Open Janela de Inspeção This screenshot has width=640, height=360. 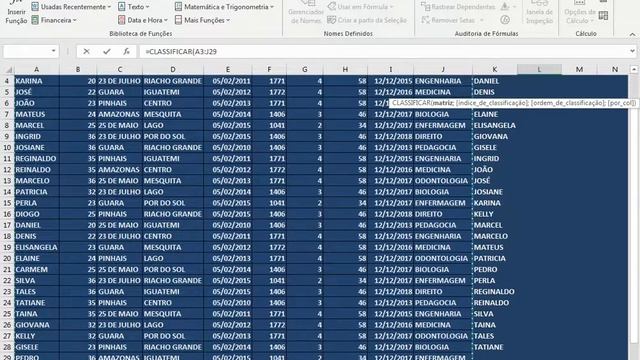point(539,13)
